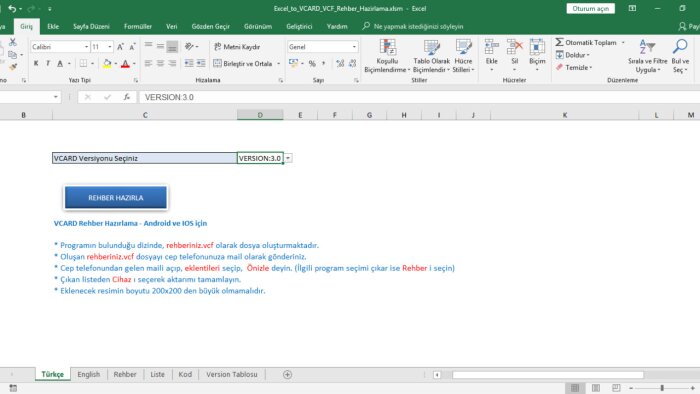Screen dimensions: 700x394
Task: Open the Genel number format dropdown
Action: coord(354,47)
